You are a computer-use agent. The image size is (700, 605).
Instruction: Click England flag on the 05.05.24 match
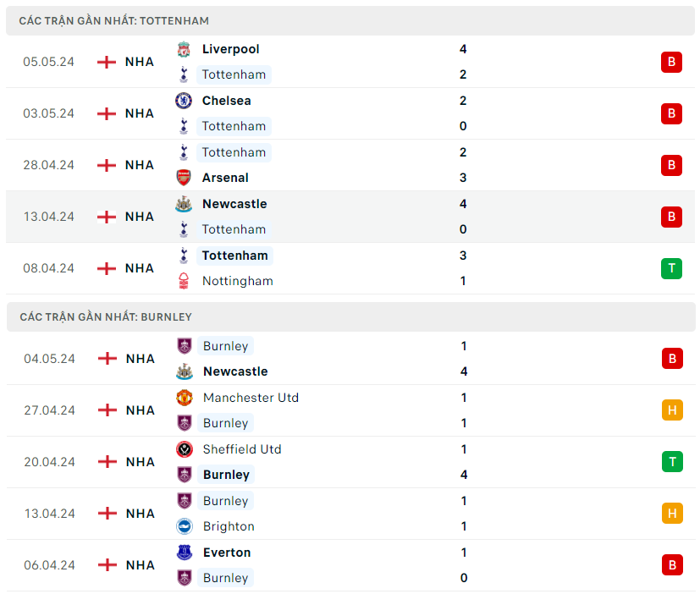(107, 62)
